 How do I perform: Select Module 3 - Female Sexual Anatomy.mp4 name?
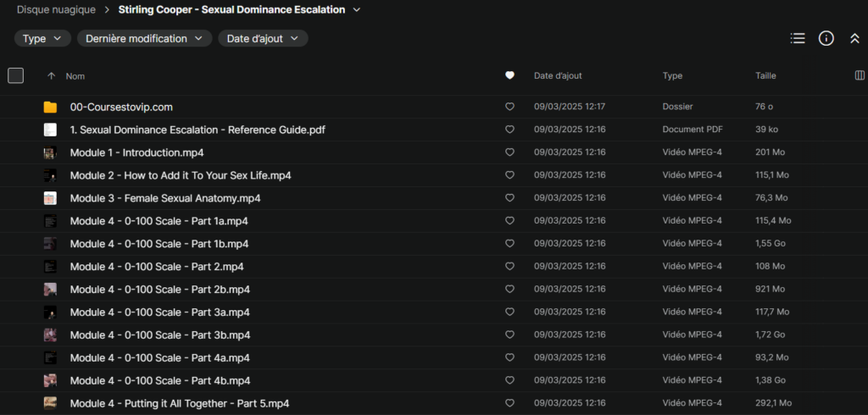coord(165,198)
